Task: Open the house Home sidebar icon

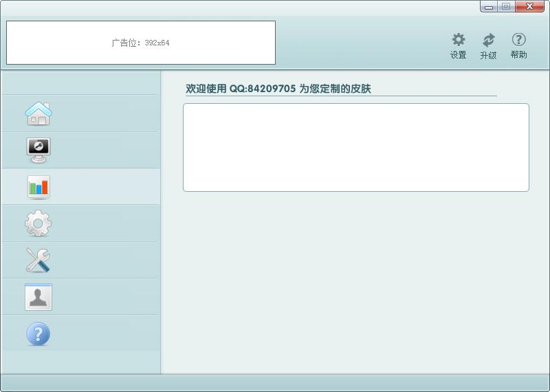Action: [38, 113]
